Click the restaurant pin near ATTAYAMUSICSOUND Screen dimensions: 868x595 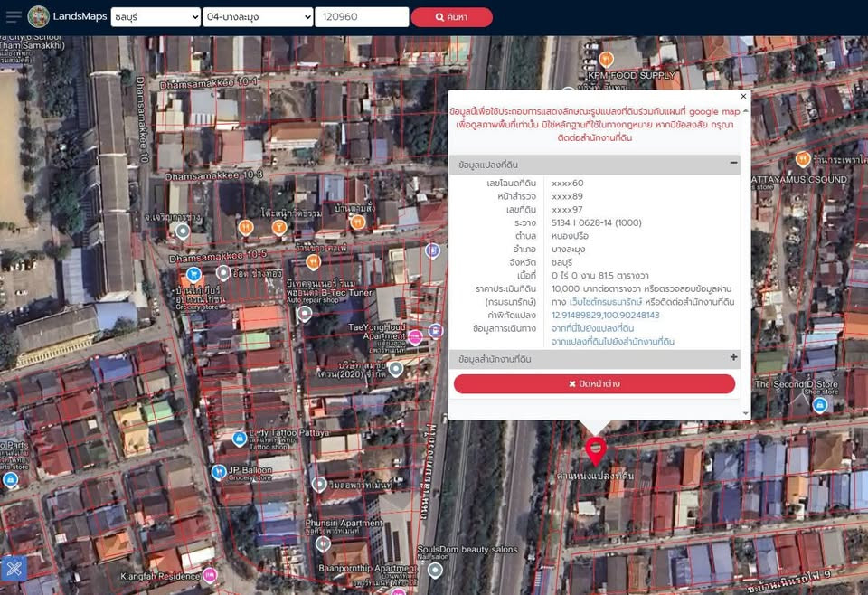click(803, 159)
